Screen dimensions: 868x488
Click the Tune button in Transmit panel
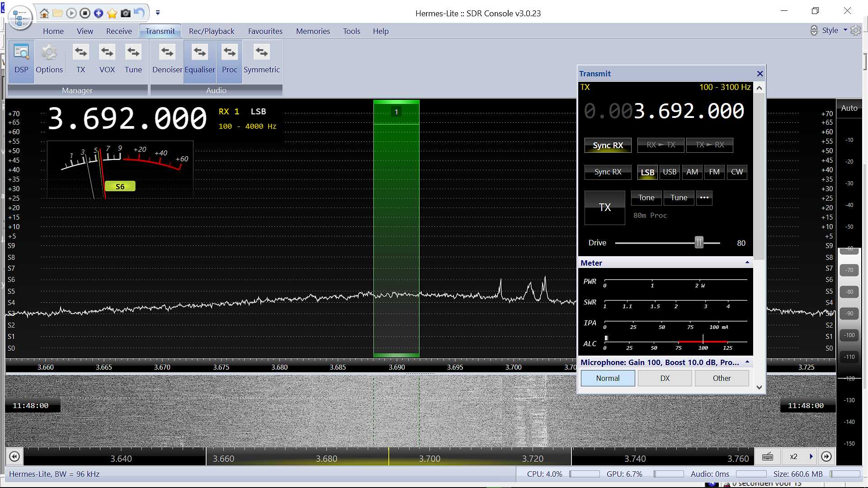pyautogui.click(x=679, y=198)
